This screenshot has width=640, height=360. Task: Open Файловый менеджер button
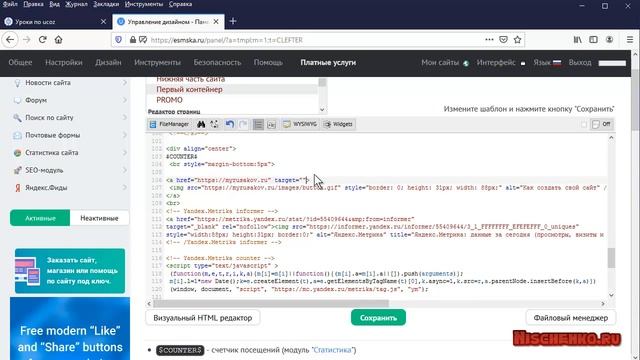(571, 318)
